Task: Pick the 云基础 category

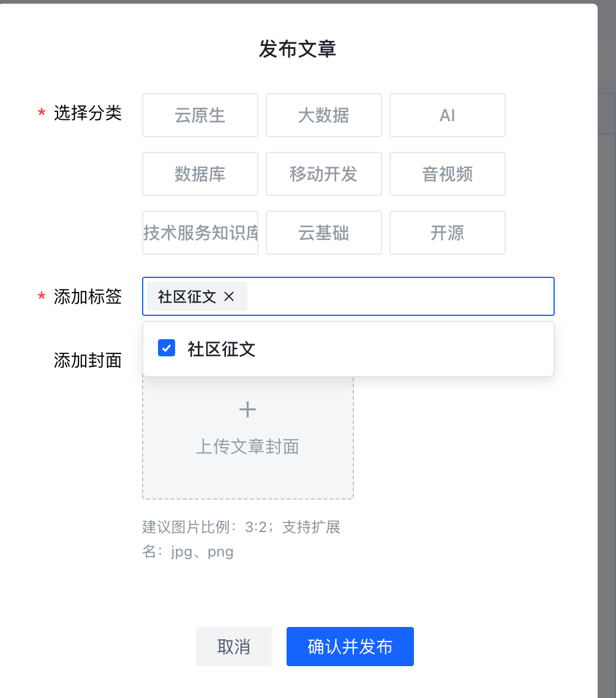Action: (324, 233)
